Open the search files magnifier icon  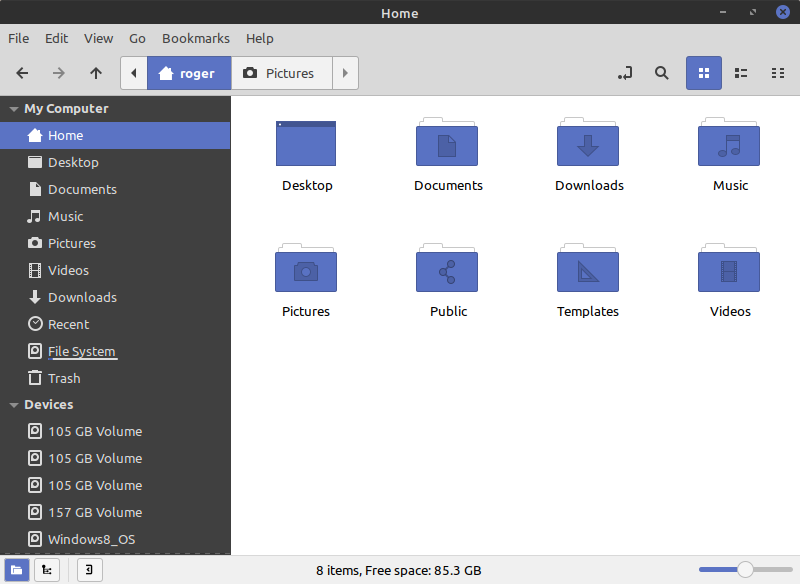click(x=661, y=73)
